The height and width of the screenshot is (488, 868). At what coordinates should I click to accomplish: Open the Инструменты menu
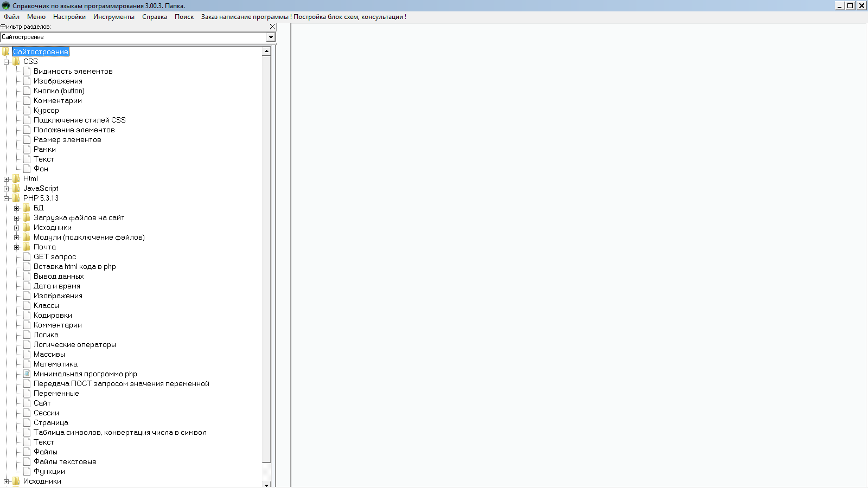[x=113, y=17]
